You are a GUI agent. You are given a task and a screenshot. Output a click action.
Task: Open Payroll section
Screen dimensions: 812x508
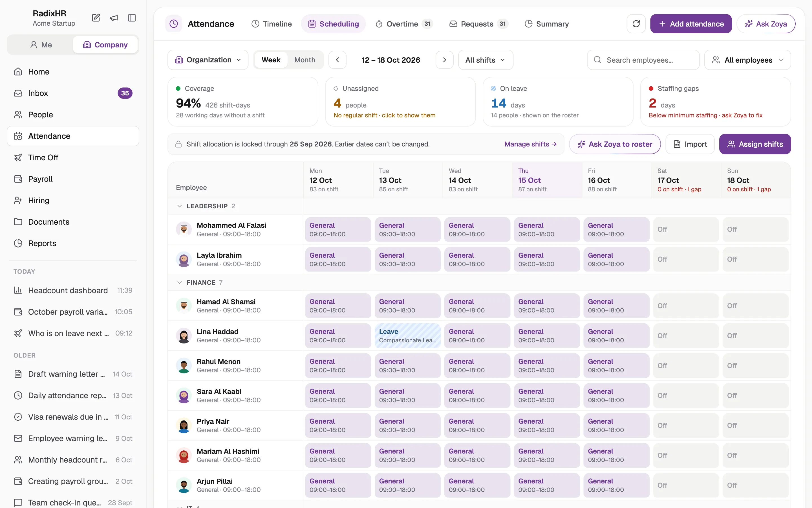(x=73, y=179)
